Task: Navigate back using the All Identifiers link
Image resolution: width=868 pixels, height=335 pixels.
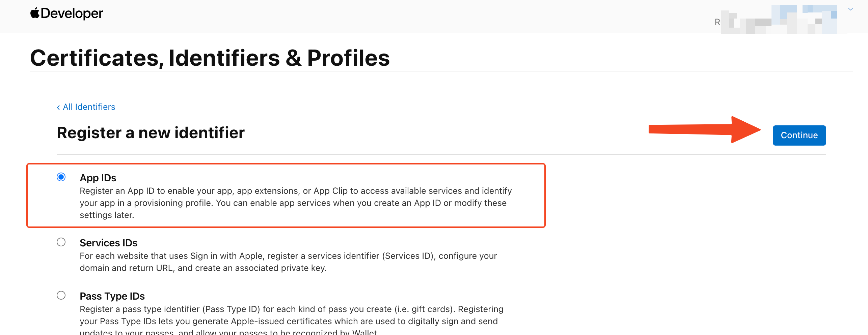Action: tap(89, 107)
